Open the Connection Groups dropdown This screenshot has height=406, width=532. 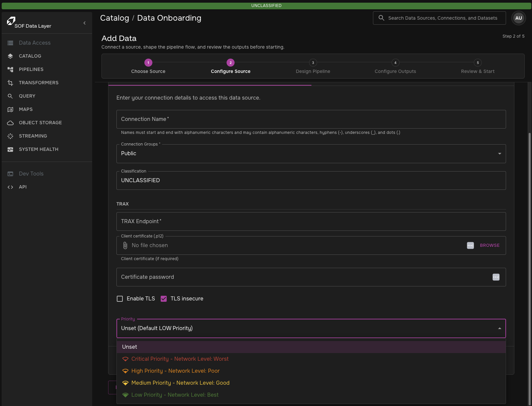point(311,154)
